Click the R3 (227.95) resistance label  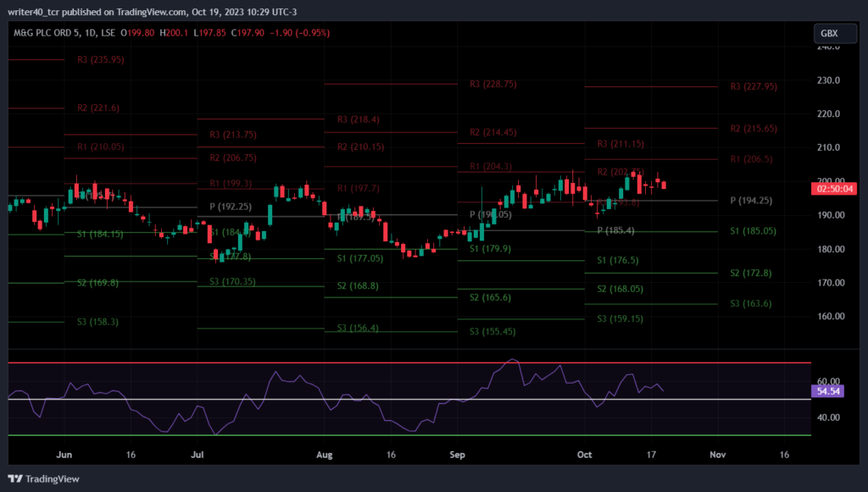[x=754, y=86]
